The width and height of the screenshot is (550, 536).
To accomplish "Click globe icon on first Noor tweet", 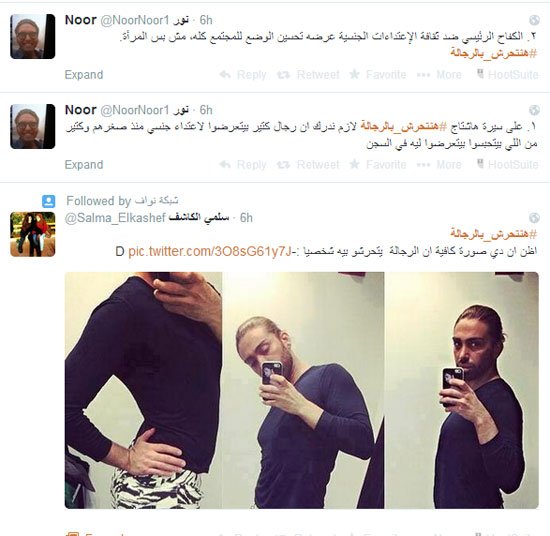I will pyautogui.click(x=534, y=20).
